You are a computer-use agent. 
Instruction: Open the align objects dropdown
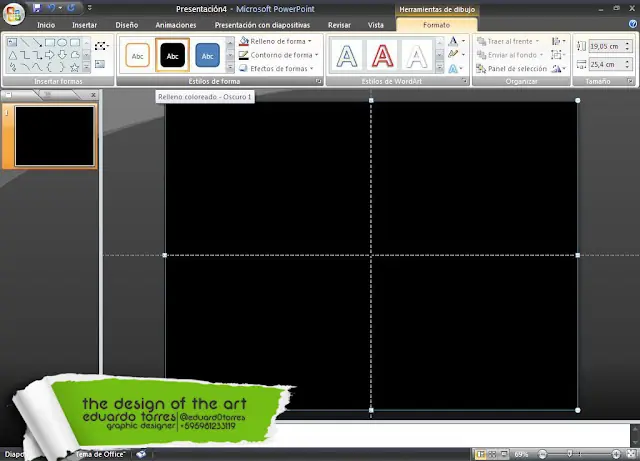559,41
